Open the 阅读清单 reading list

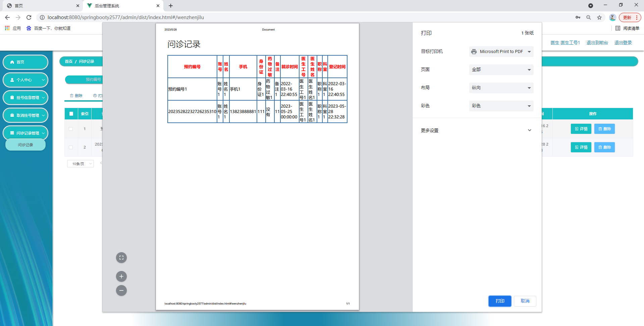click(628, 28)
